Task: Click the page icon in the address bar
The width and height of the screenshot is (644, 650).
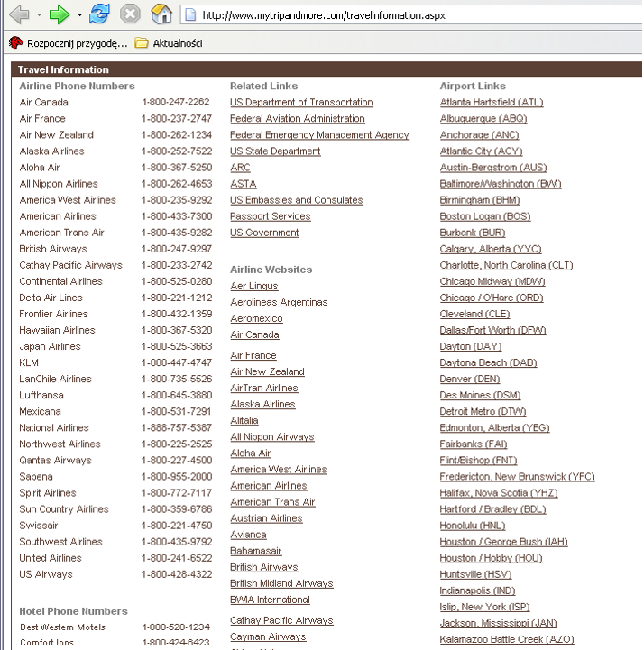Action: pyautogui.click(x=190, y=15)
